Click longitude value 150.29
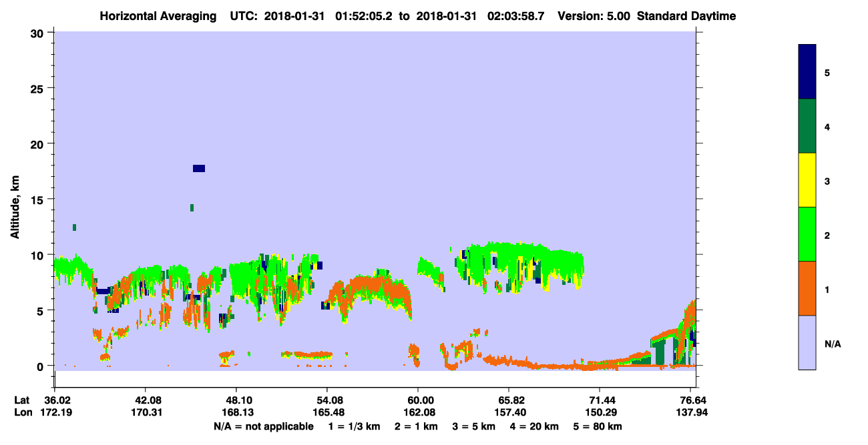 [x=600, y=412]
